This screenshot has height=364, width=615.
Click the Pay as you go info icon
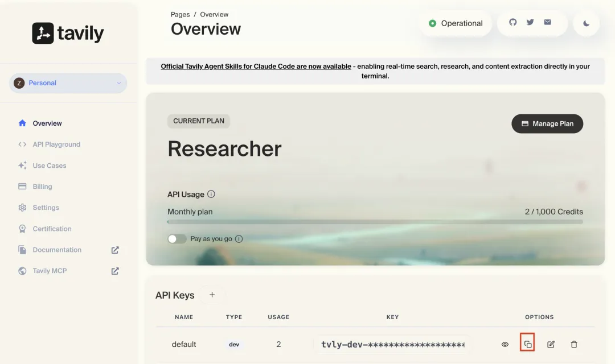click(x=239, y=239)
